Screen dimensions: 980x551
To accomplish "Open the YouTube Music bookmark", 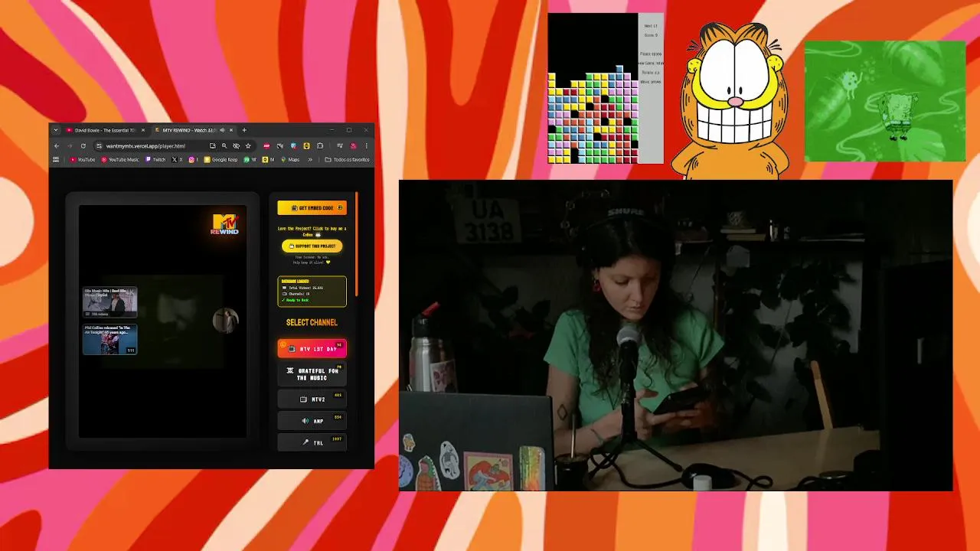I will 120,159.
